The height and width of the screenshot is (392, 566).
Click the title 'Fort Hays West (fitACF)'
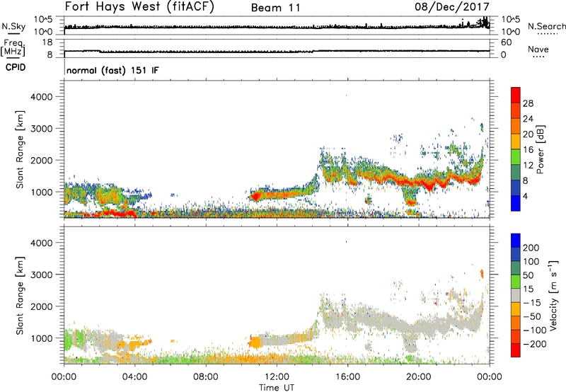[x=139, y=6]
